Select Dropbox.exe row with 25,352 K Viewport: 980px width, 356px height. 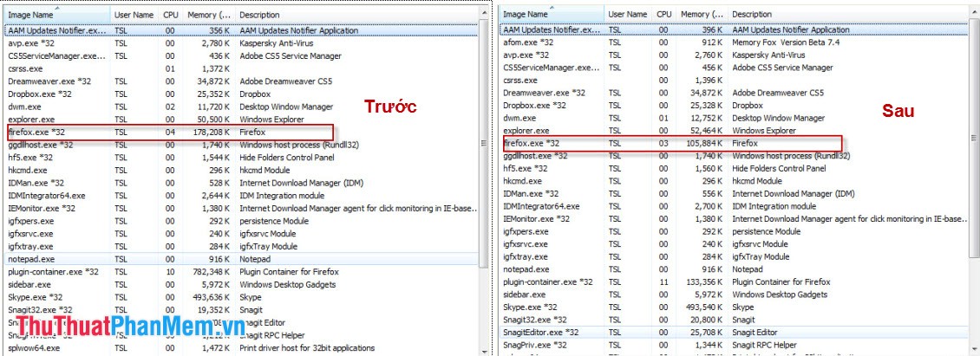point(242,94)
